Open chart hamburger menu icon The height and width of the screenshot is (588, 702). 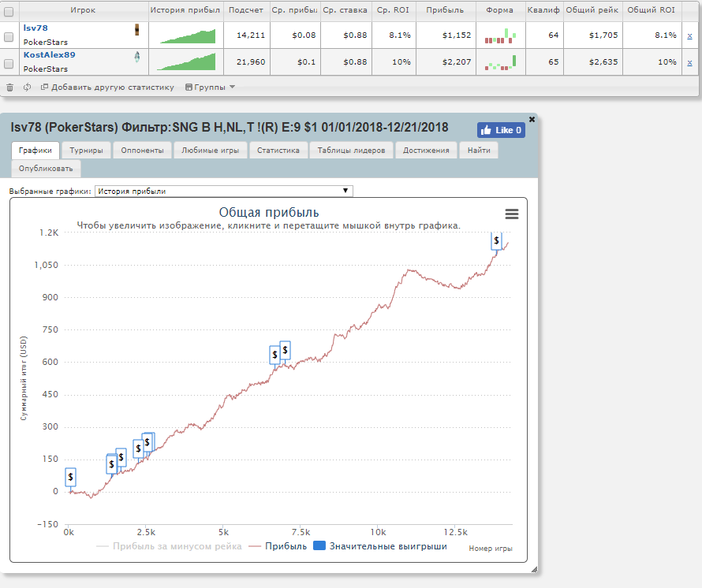click(512, 214)
